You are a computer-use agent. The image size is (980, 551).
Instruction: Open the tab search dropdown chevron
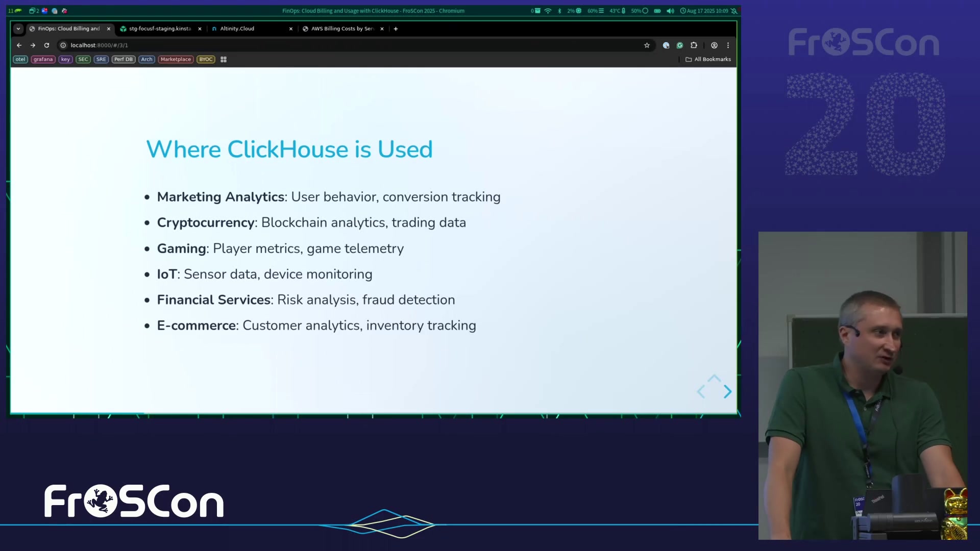[x=18, y=29]
